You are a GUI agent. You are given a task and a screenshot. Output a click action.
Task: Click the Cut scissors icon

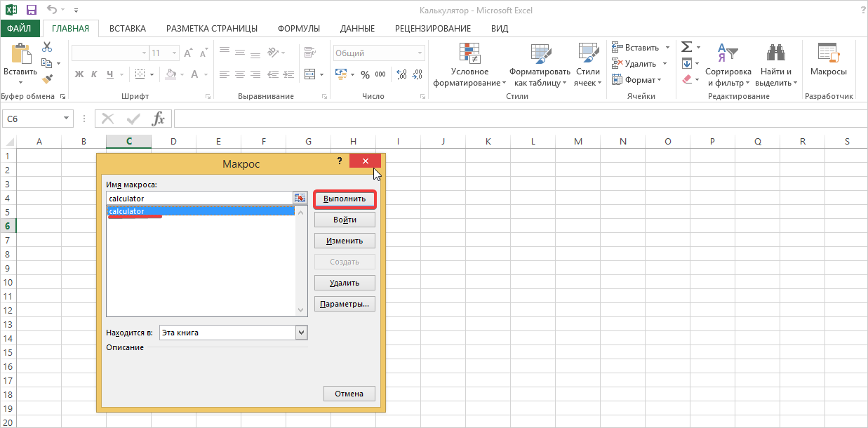click(47, 47)
